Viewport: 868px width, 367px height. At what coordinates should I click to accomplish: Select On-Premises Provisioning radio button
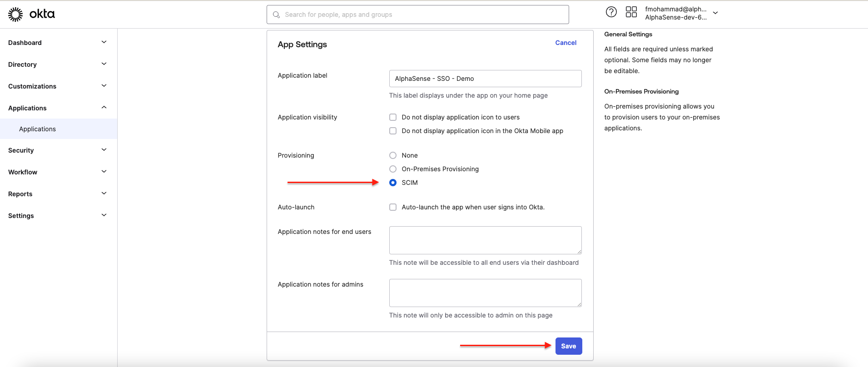(393, 169)
